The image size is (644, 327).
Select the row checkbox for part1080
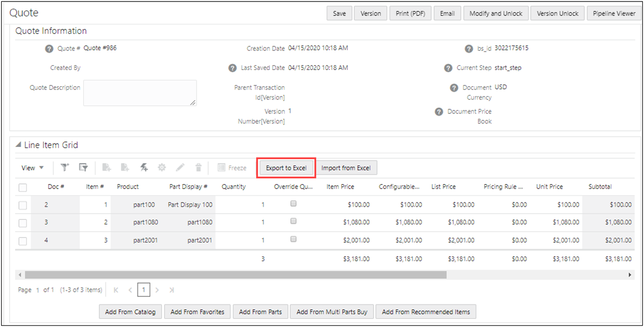[23, 223]
